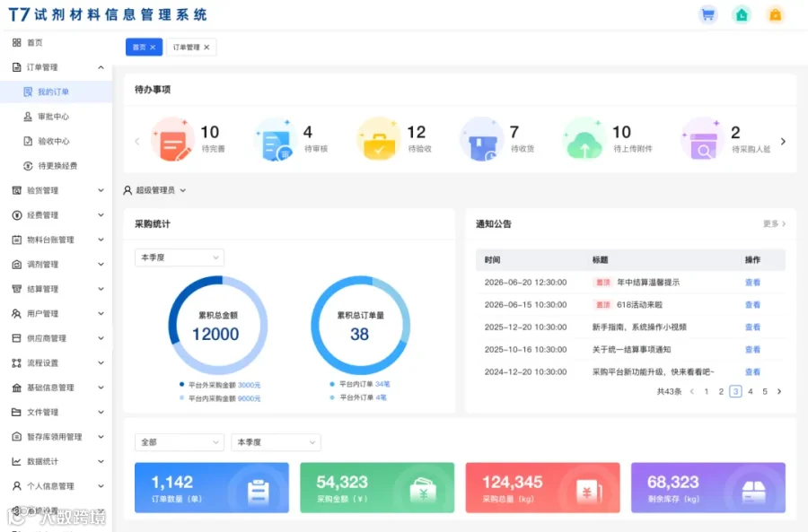Click the 累积总订单量 donut chart
Viewport: 808px width, 532px height.
[x=360, y=326]
